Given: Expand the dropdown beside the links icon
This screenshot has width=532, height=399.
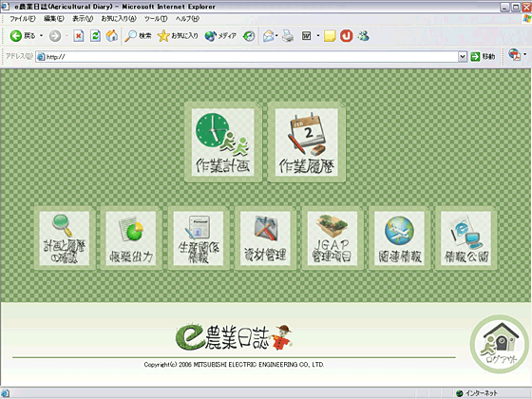Looking at the screenshot, I should point(524,54).
